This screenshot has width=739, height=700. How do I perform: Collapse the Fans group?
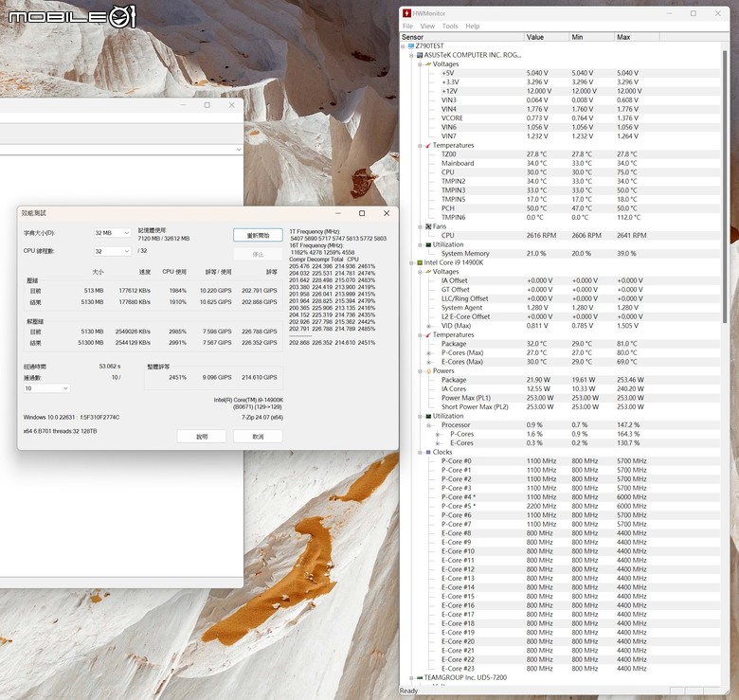coord(420,227)
